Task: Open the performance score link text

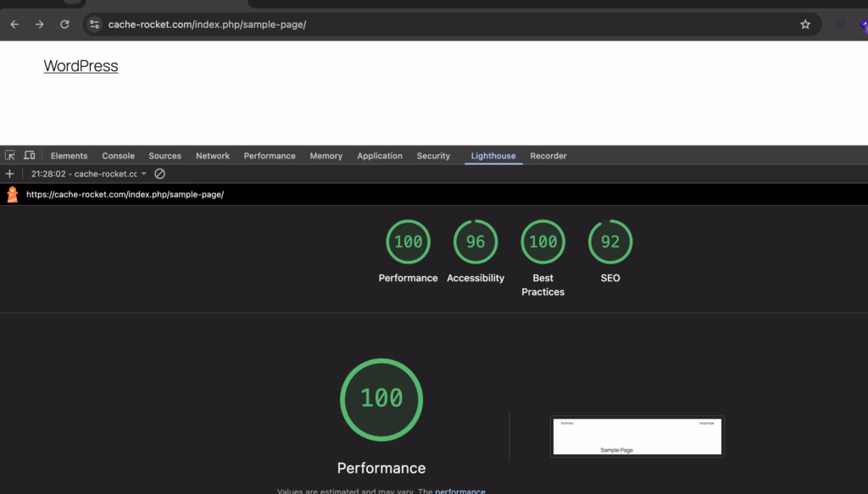Action: [460, 490]
